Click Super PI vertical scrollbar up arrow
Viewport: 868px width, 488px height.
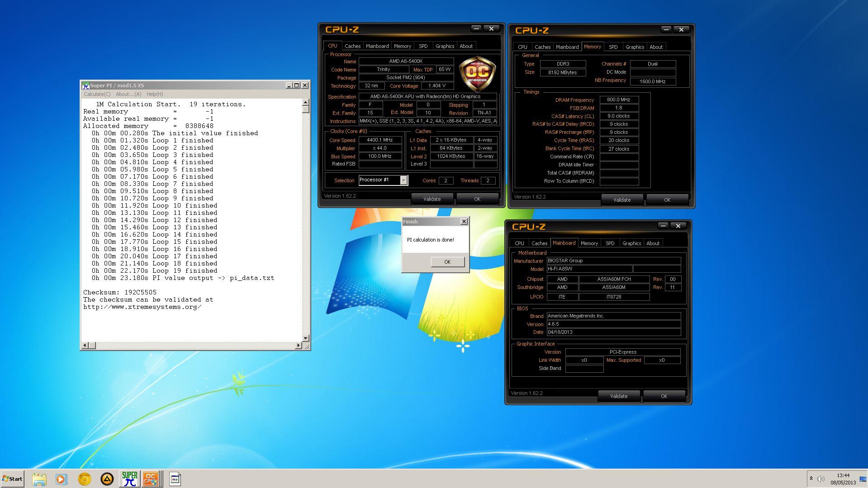point(306,103)
